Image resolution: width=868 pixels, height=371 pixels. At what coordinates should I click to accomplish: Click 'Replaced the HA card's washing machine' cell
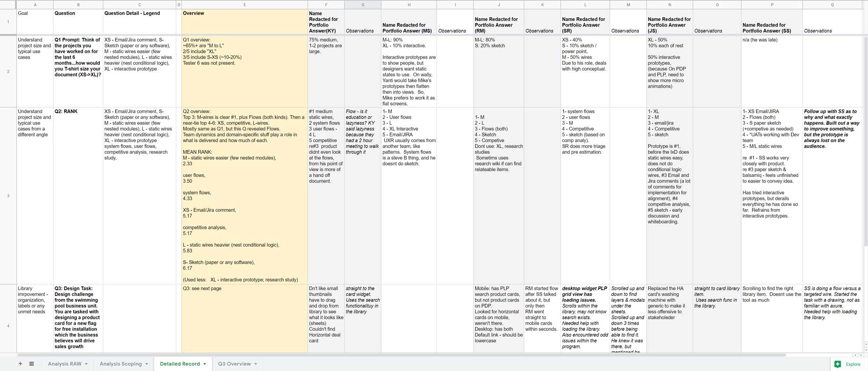(670, 318)
